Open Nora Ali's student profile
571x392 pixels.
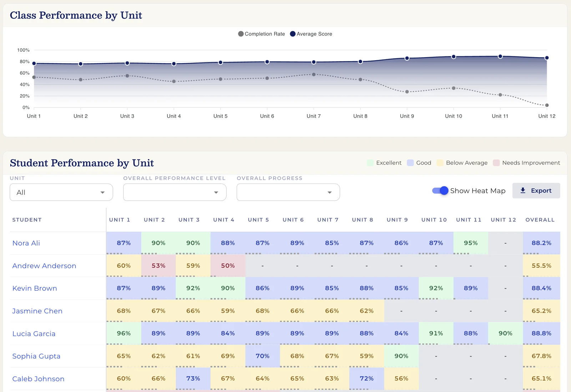tap(26, 243)
